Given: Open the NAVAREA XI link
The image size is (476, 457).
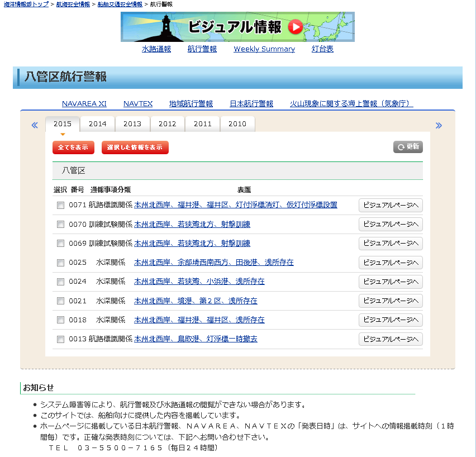Looking at the screenshot, I should [x=84, y=104].
